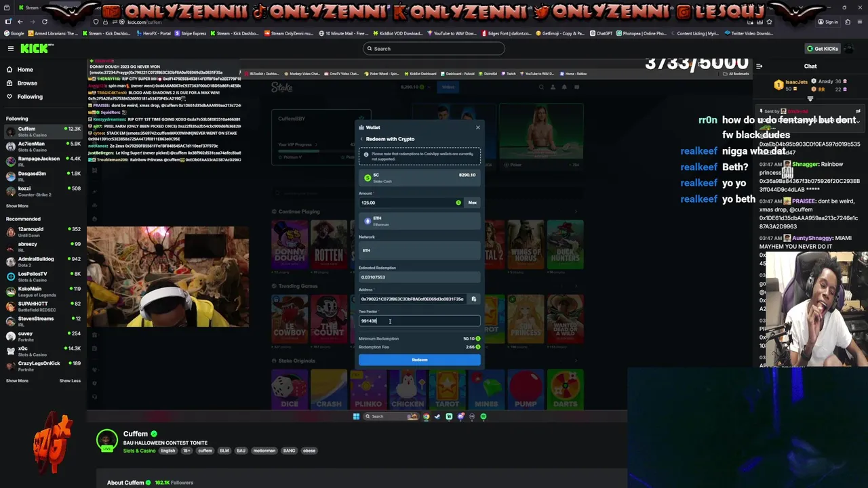Click the Cuffem streamer avatar
868x488 pixels.
pos(106,441)
